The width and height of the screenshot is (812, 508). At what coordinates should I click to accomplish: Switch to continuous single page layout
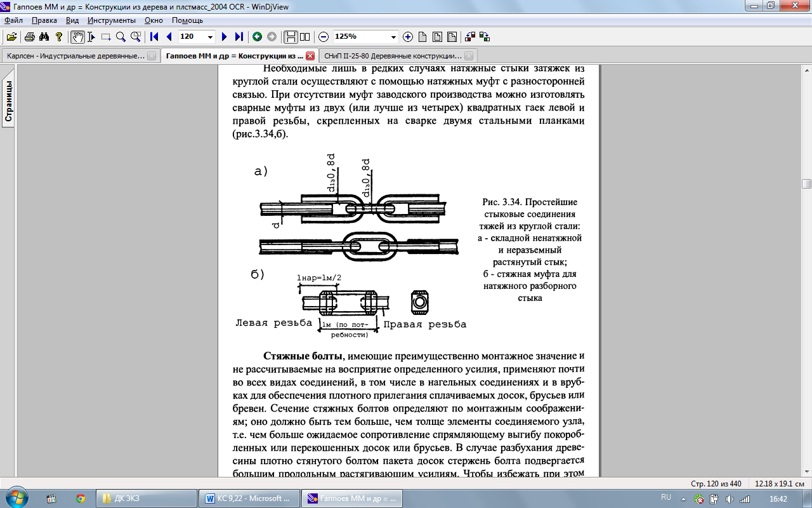pyautogui.click(x=291, y=37)
